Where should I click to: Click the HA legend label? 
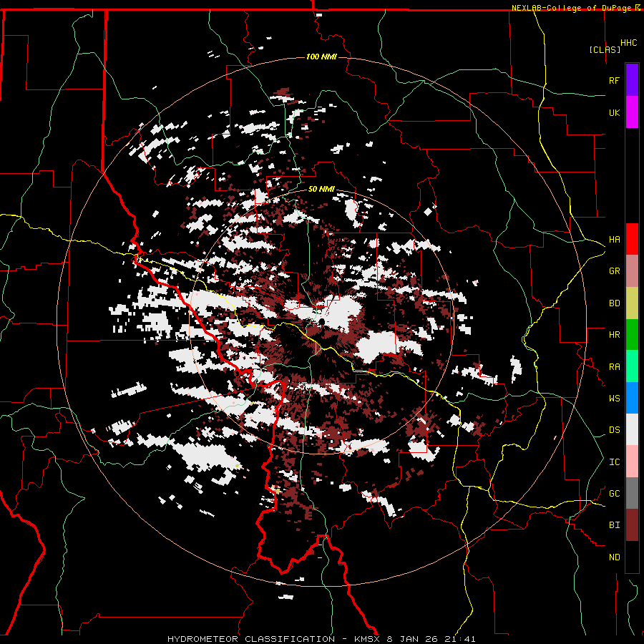(614, 239)
